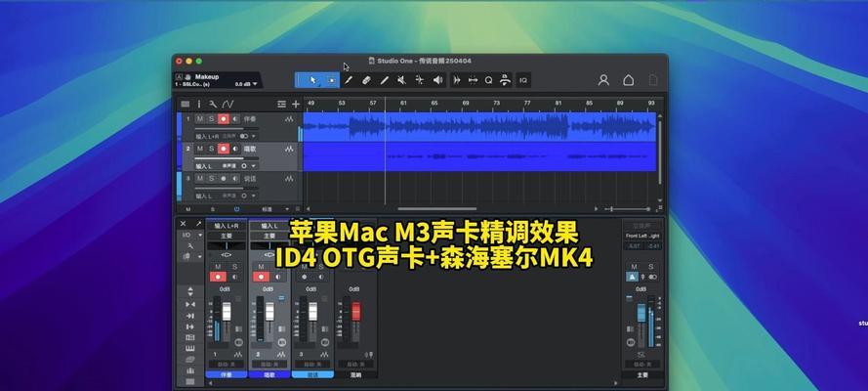Screen dimensions: 868x391
Task: Adjust mixer channel 1 volume fader
Action: pos(227,311)
